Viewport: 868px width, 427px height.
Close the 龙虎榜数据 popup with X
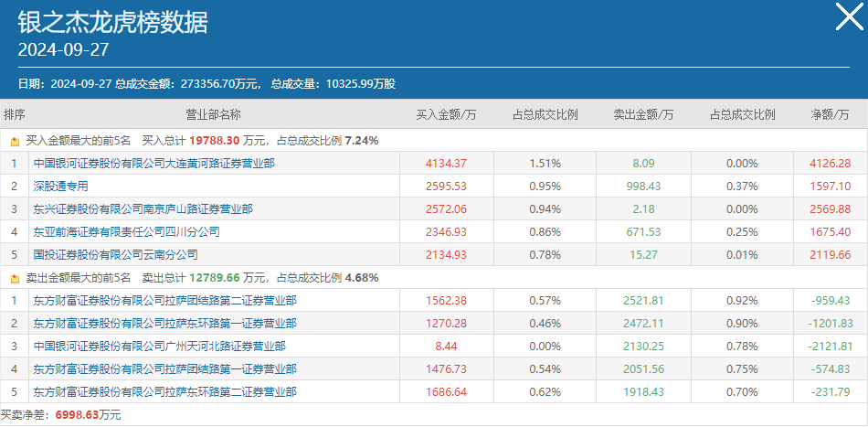(849, 17)
